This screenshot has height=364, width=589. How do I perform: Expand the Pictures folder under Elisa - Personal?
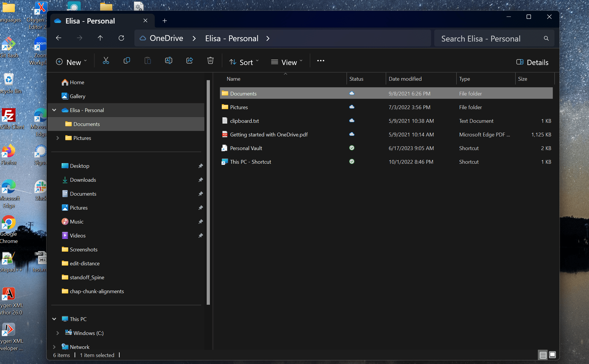coord(57,138)
